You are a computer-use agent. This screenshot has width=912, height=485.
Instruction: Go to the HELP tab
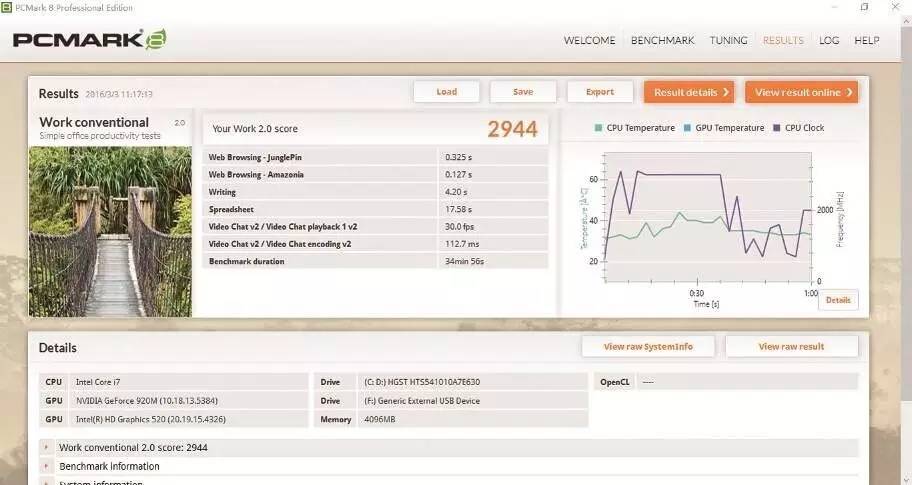click(x=867, y=41)
